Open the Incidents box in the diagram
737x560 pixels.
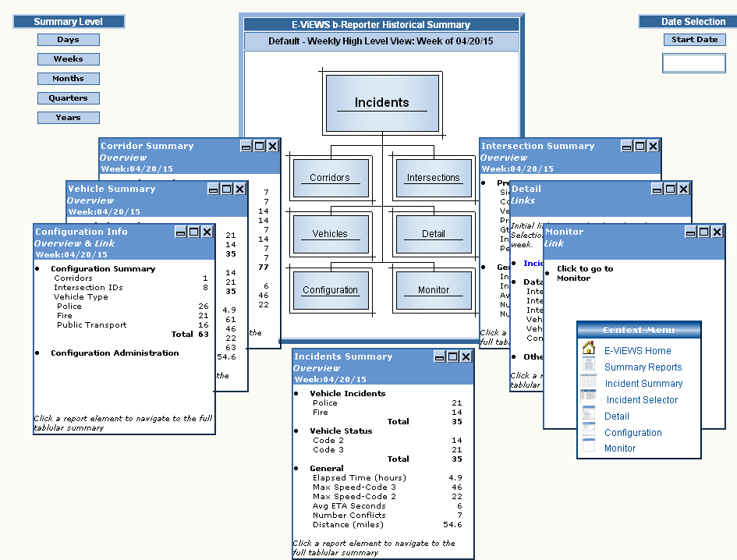point(381,102)
